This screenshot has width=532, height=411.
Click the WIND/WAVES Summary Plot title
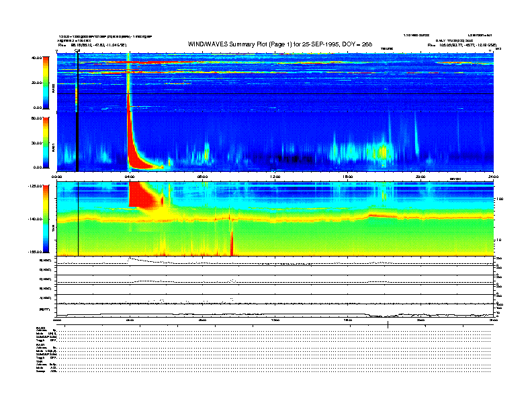(280, 44)
